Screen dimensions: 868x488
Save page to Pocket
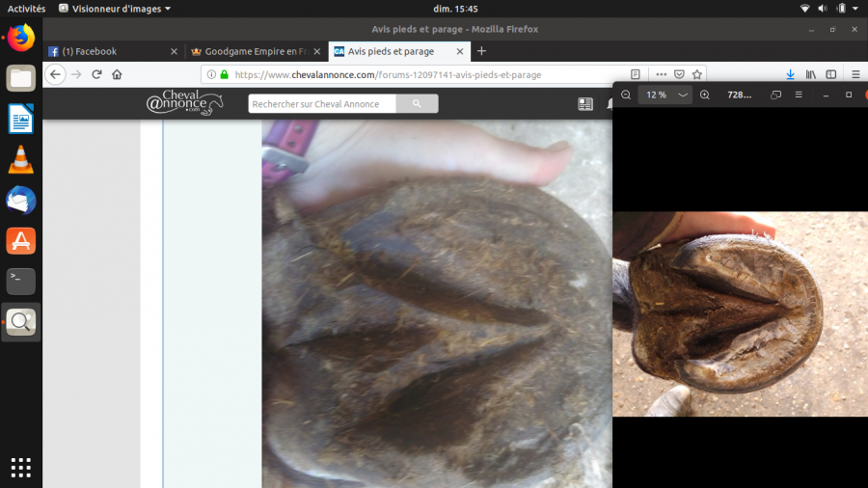[679, 74]
